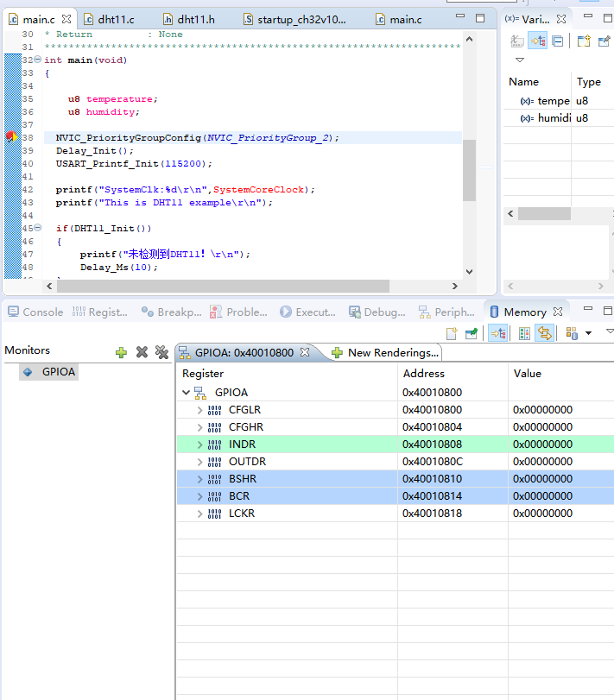Close the GPIOA rendering tab
Screen dimensions: 614x700
pyautogui.click(x=305, y=352)
